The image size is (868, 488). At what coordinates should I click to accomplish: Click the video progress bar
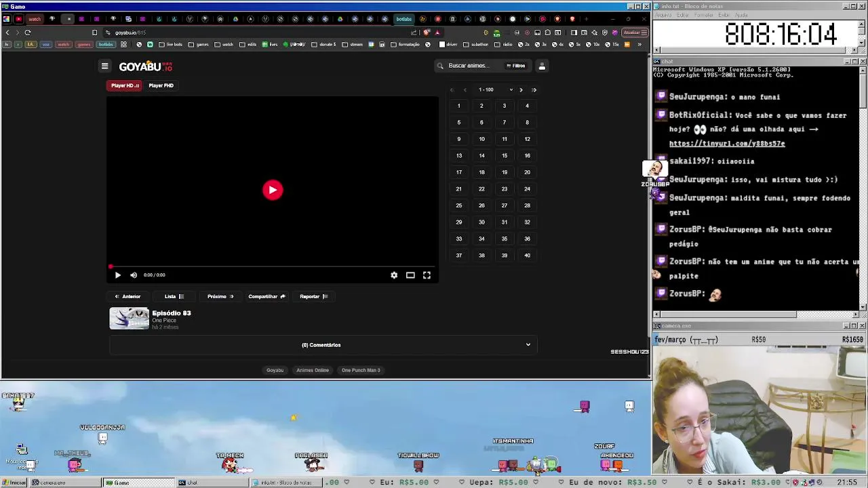pyautogui.click(x=273, y=266)
